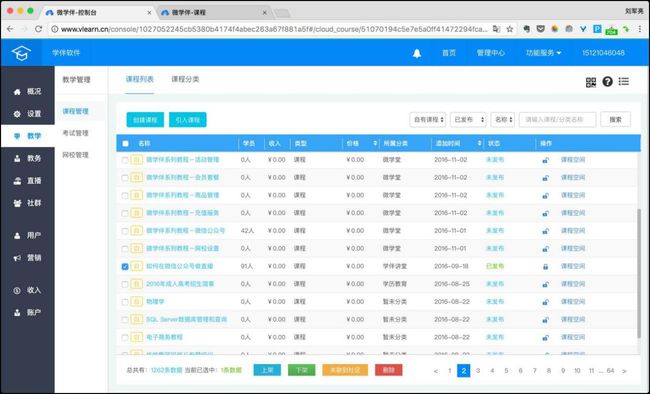The image size is (650, 394).
Task: Open 直播 in the left sidebar
Action: tap(28, 180)
